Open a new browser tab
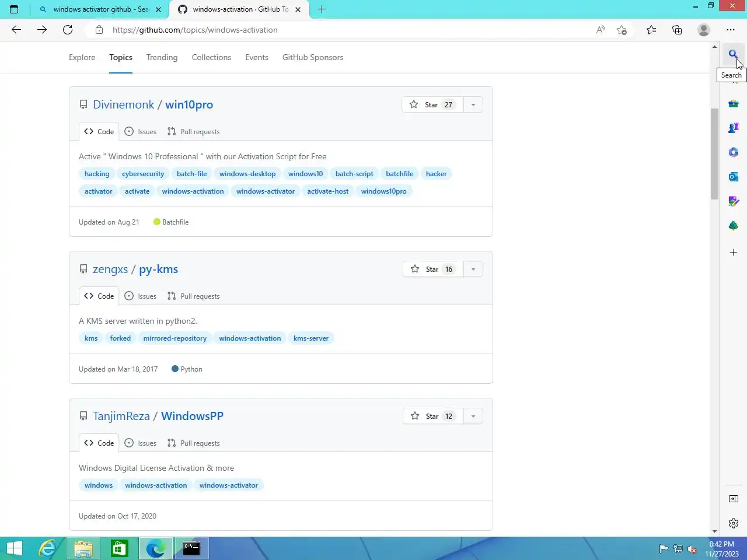 tap(322, 9)
